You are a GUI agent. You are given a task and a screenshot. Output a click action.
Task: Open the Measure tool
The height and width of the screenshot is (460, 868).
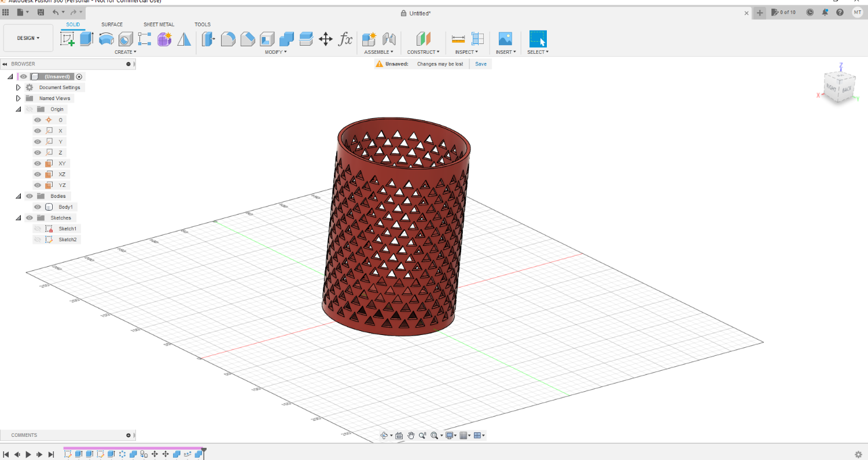458,39
